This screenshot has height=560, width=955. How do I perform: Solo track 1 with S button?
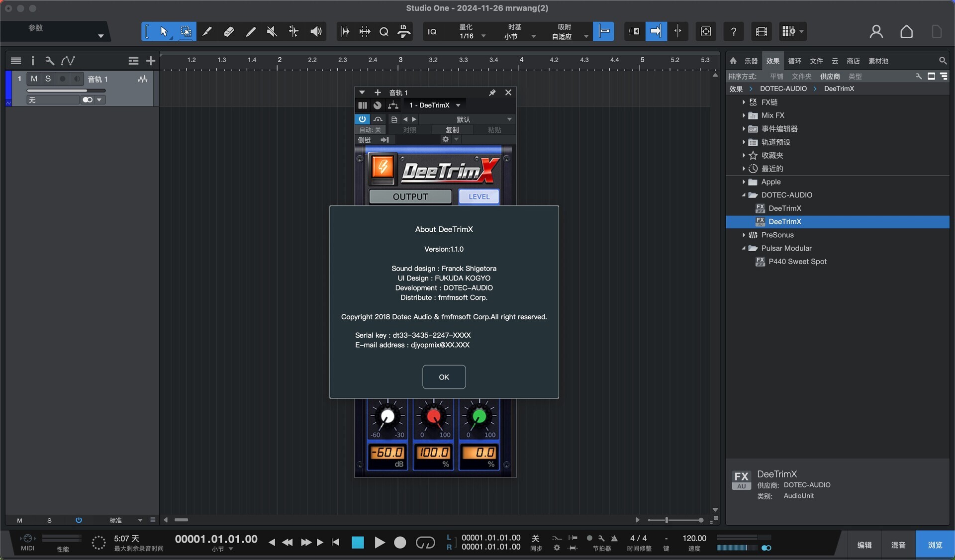(48, 79)
